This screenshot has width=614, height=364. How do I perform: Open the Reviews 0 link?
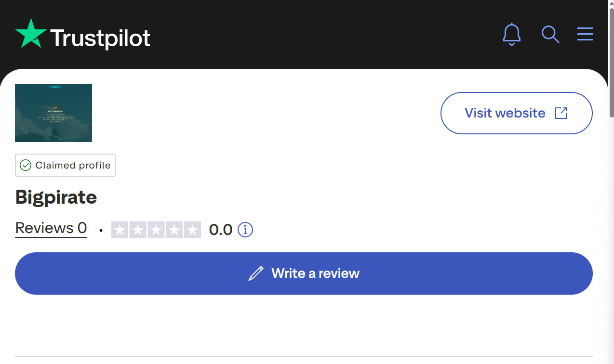tap(51, 228)
